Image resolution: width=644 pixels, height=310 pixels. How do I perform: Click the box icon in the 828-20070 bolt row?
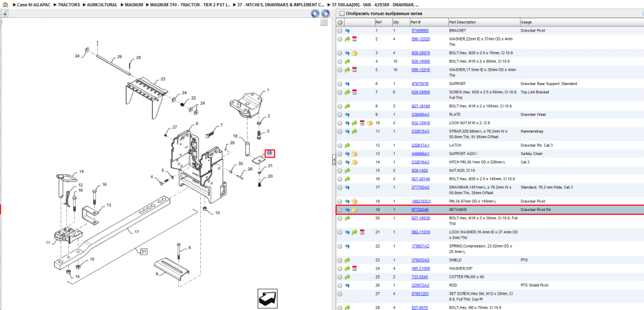coord(354,53)
